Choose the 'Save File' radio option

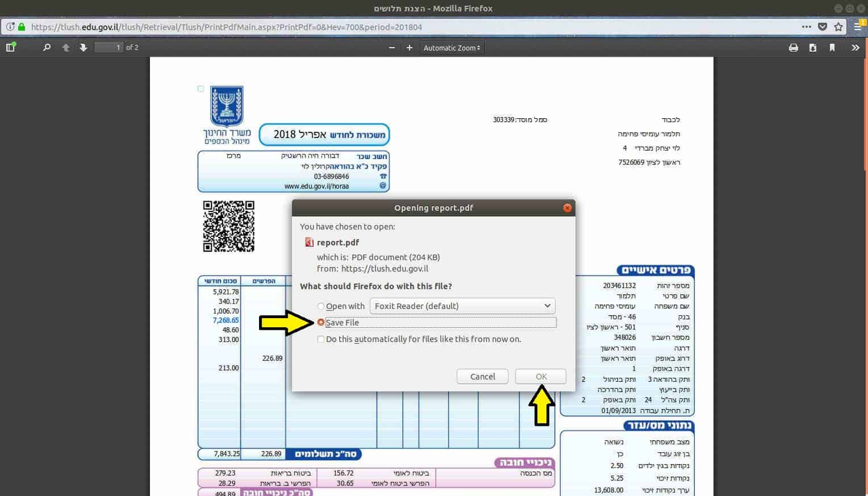[321, 322]
